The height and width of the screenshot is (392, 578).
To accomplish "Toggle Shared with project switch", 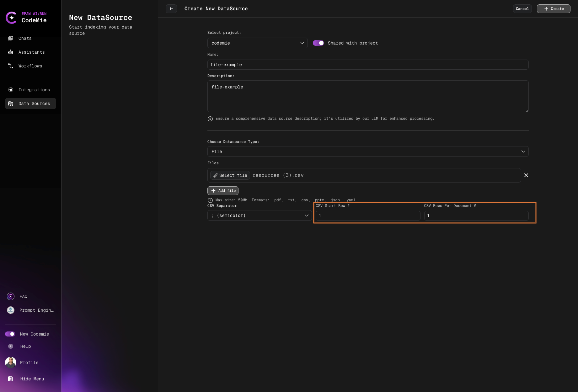I will coord(318,43).
